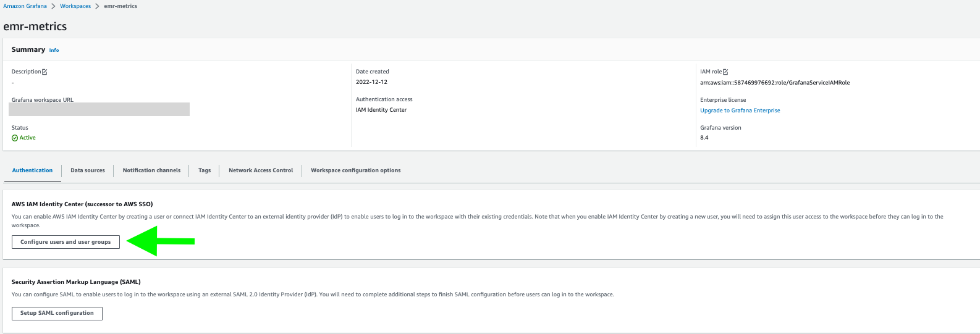Click the Authentication access label
The image size is (980, 334).
384,99
